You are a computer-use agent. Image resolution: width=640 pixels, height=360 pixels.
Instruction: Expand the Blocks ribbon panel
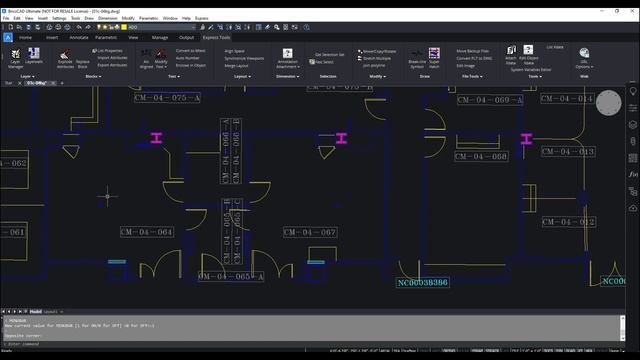click(x=93, y=76)
